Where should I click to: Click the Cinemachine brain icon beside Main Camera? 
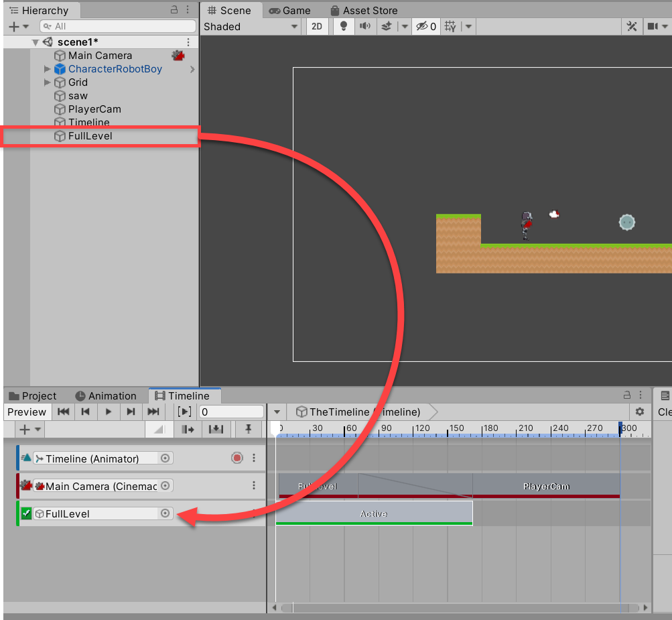(x=178, y=56)
